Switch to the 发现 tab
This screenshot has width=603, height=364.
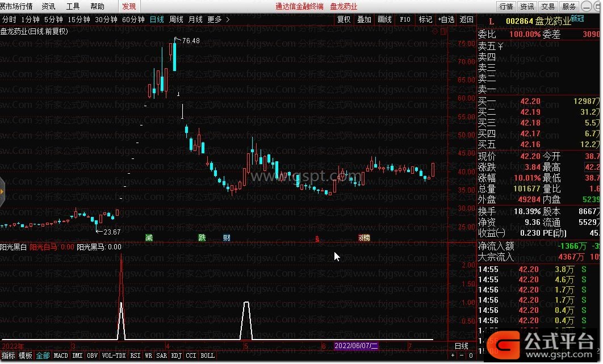click(x=129, y=6)
